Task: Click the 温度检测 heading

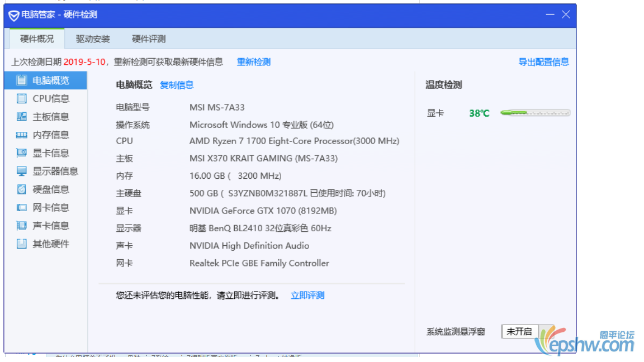Action: [443, 85]
